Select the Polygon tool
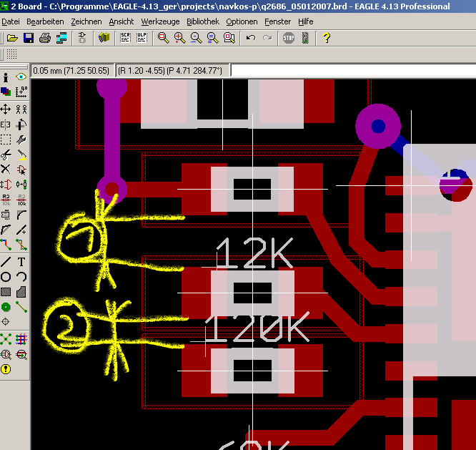Screen dimensions: 476x450 point(21,292)
